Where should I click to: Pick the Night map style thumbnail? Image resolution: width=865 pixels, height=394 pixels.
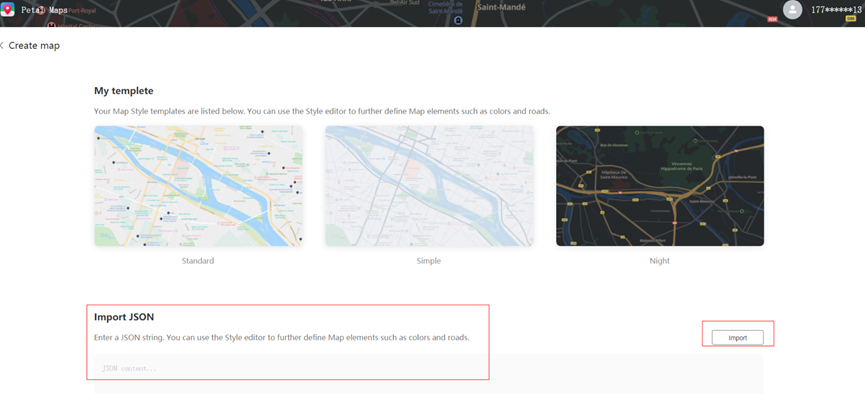tap(660, 186)
